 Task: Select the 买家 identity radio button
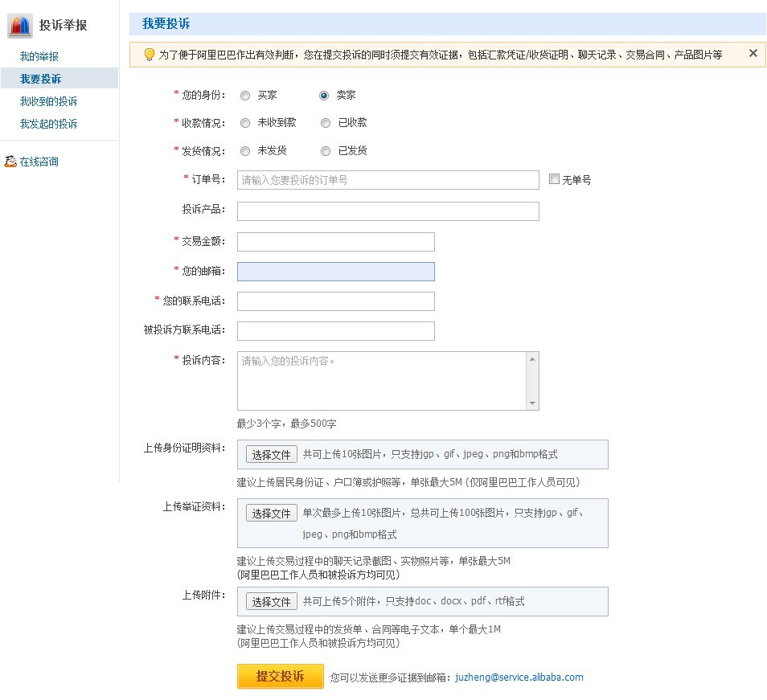pyautogui.click(x=245, y=96)
